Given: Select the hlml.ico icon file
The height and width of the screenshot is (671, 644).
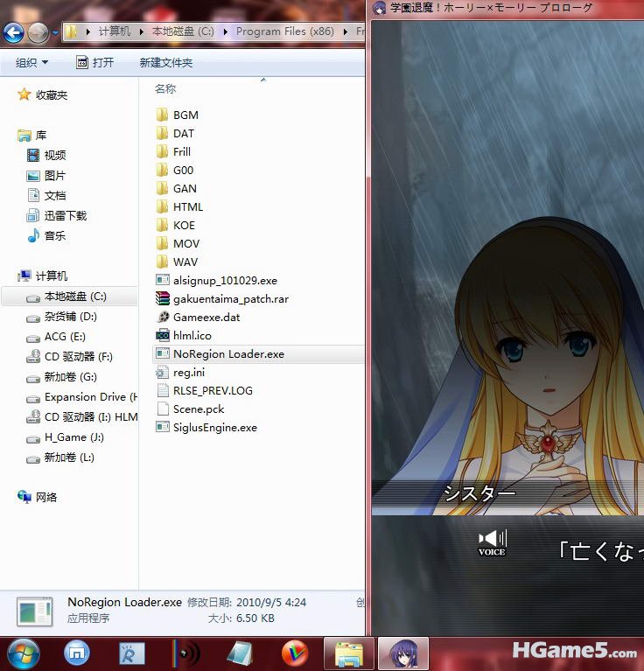Looking at the screenshot, I should pyautogui.click(x=192, y=336).
